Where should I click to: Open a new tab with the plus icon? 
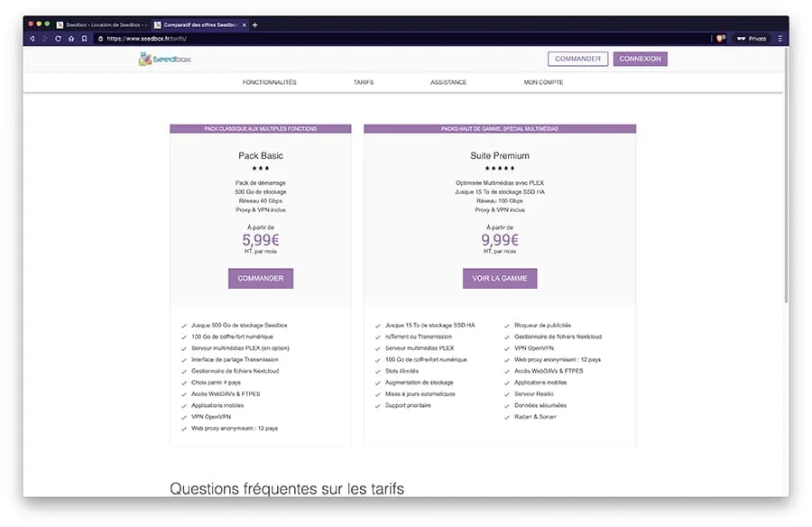click(254, 25)
